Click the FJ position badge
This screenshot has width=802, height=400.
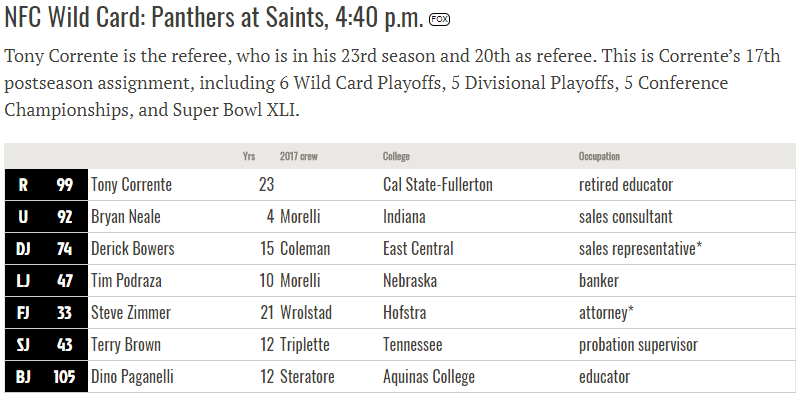(x=23, y=313)
